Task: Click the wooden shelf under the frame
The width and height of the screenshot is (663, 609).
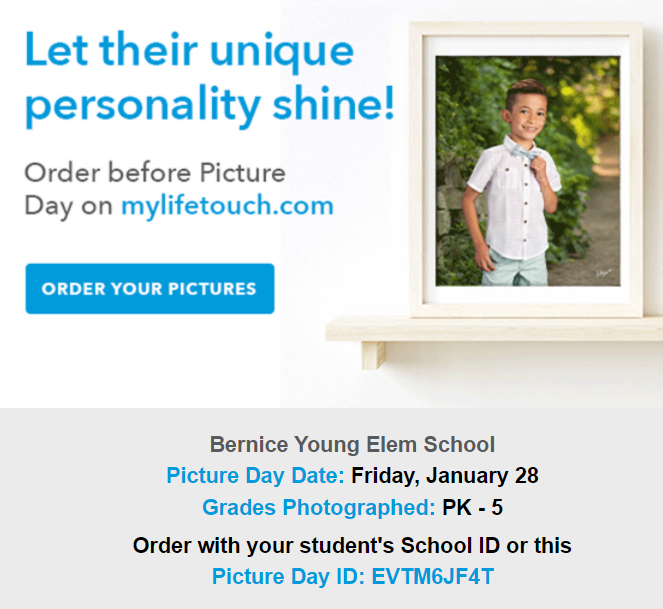Action: point(494,329)
